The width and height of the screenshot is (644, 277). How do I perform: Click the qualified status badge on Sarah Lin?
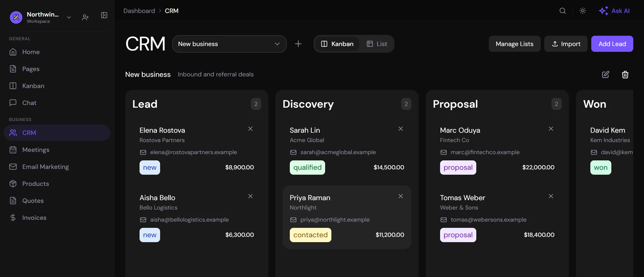(307, 167)
